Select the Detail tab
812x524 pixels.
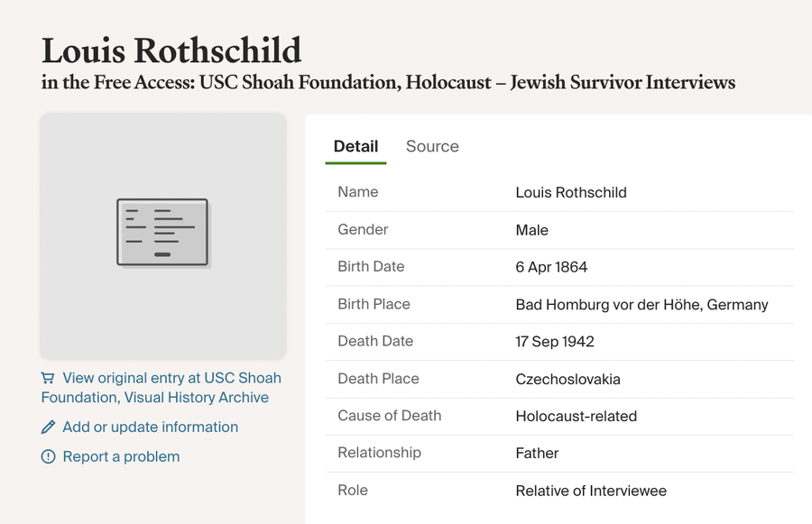[x=355, y=146]
